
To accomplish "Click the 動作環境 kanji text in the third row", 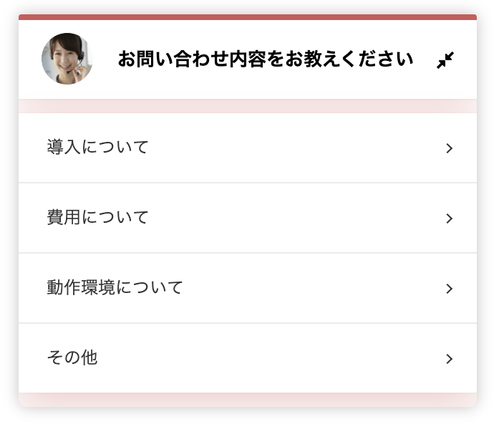I will pos(81,287).
